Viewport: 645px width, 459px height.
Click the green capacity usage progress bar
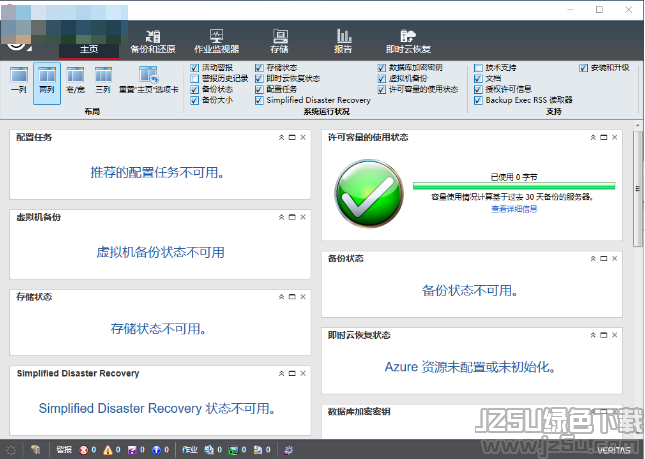click(514, 186)
